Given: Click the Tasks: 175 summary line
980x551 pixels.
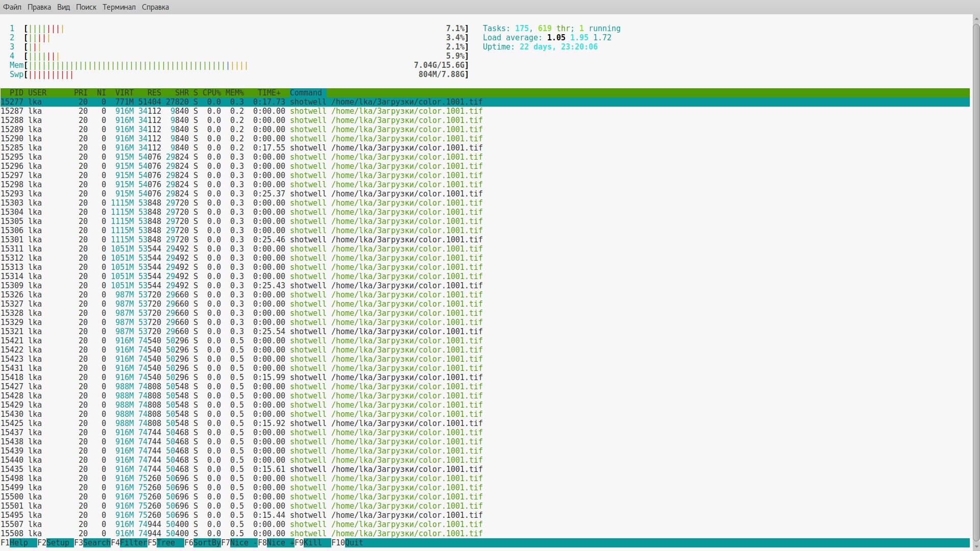Looking at the screenshot, I should tap(552, 29).
